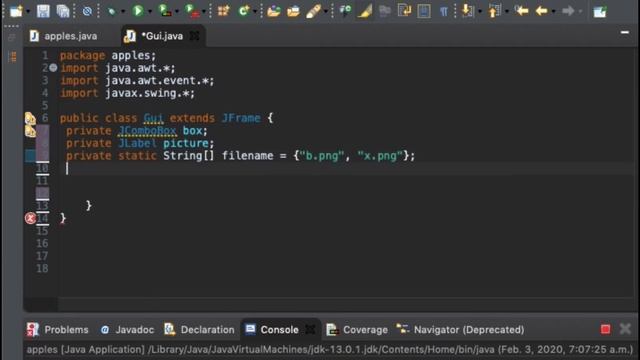Click the Open Type icon
Image resolution: width=640 pixels, height=360 pixels.
(273, 11)
